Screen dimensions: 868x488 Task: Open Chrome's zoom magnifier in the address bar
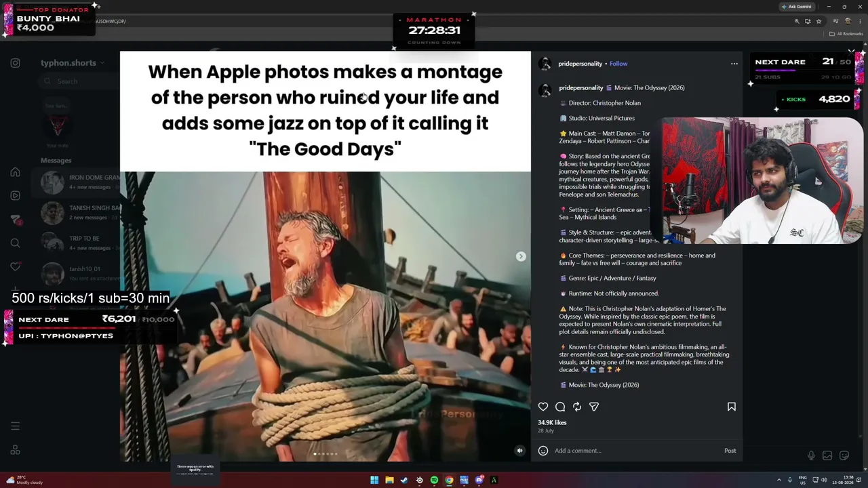click(797, 21)
